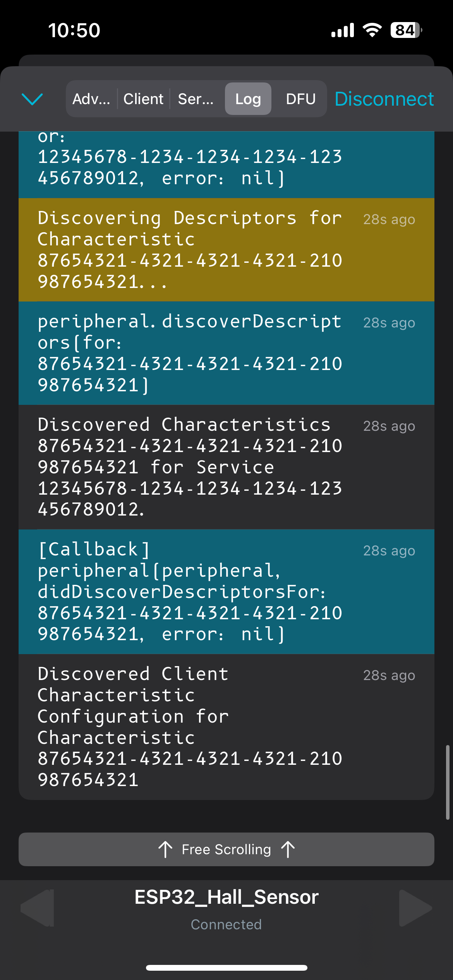Switch to the DFU tab

(300, 99)
